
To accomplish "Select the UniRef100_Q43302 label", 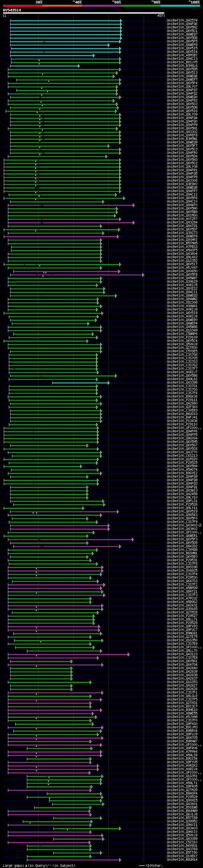I will (x=182, y=132).
